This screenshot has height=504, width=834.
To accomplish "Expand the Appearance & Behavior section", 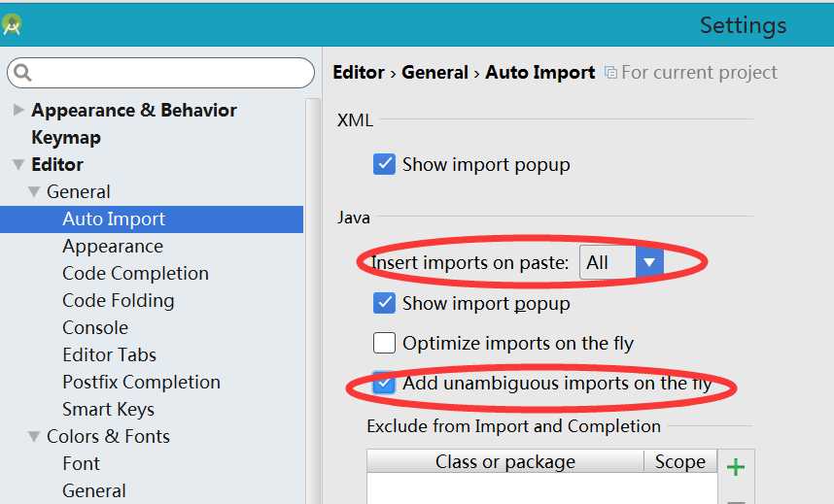I will coord(18,110).
